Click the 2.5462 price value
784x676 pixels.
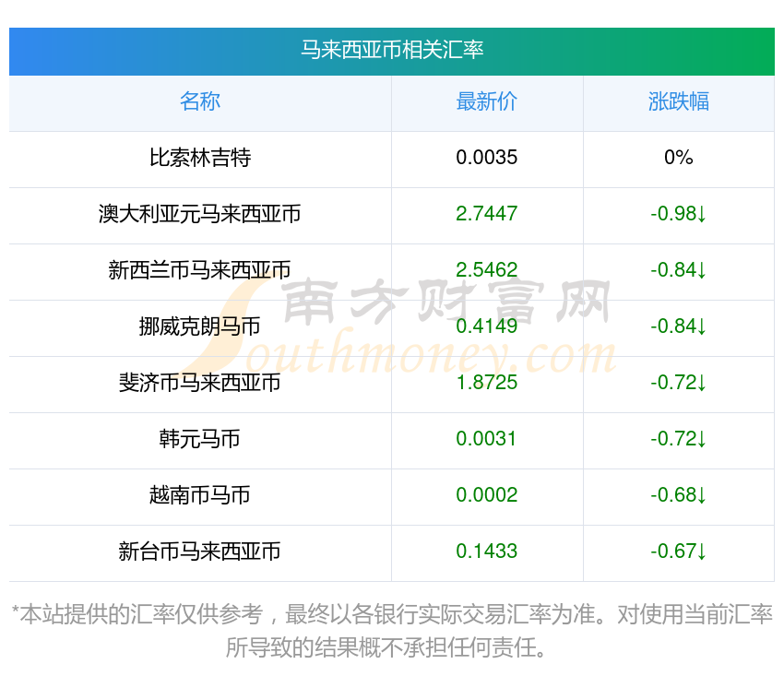(x=486, y=270)
